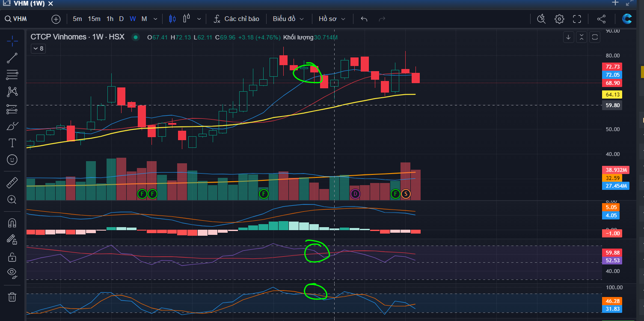The height and width of the screenshot is (321, 644).
Task: Activate the ruler measure tool
Action: click(12, 183)
